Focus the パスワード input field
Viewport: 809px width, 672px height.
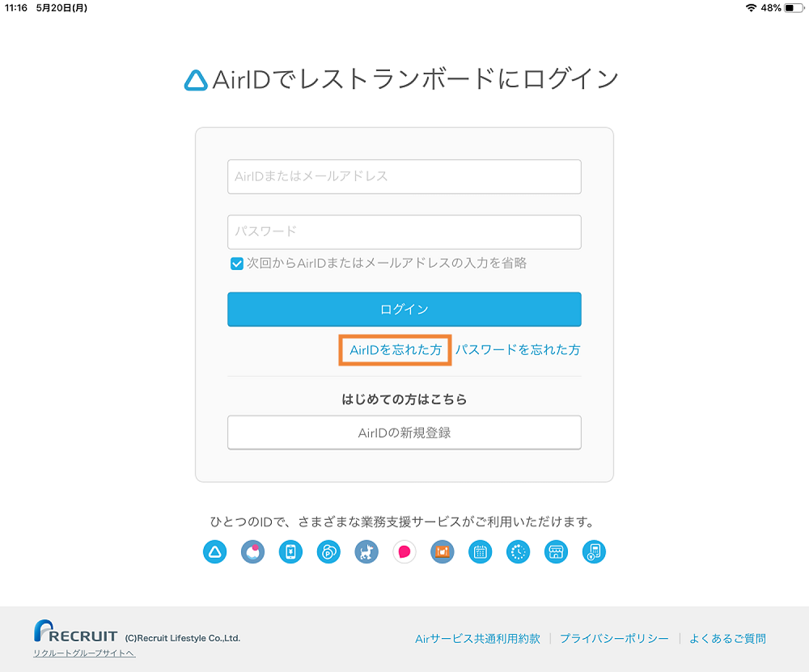pos(404,231)
